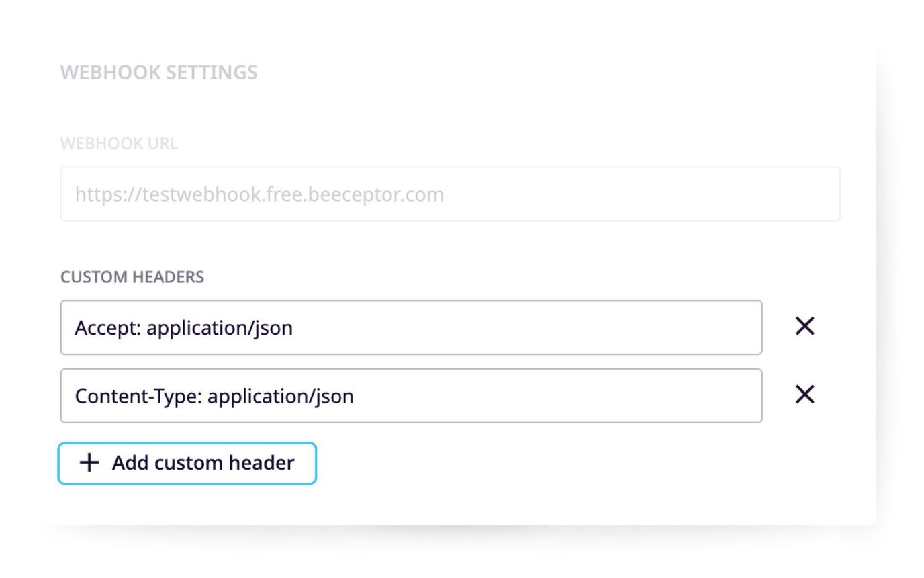
Task: Click the Add custom header button
Action: click(187, 463)
